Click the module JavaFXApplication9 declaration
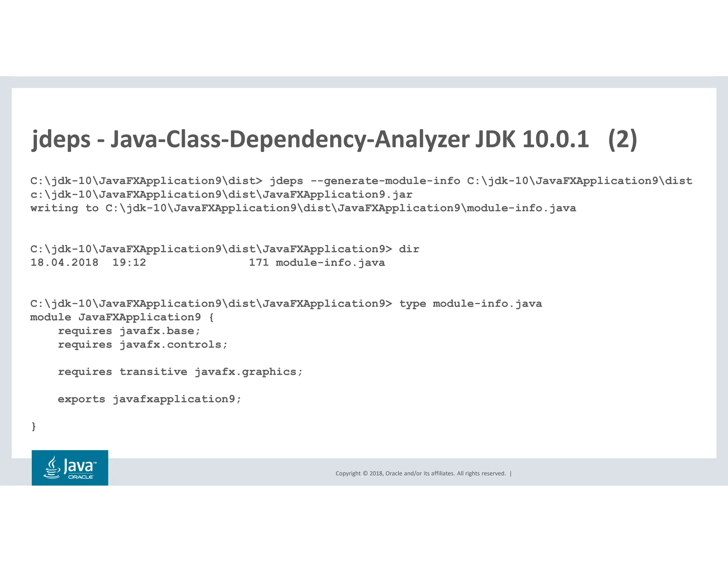 (122, 317)
